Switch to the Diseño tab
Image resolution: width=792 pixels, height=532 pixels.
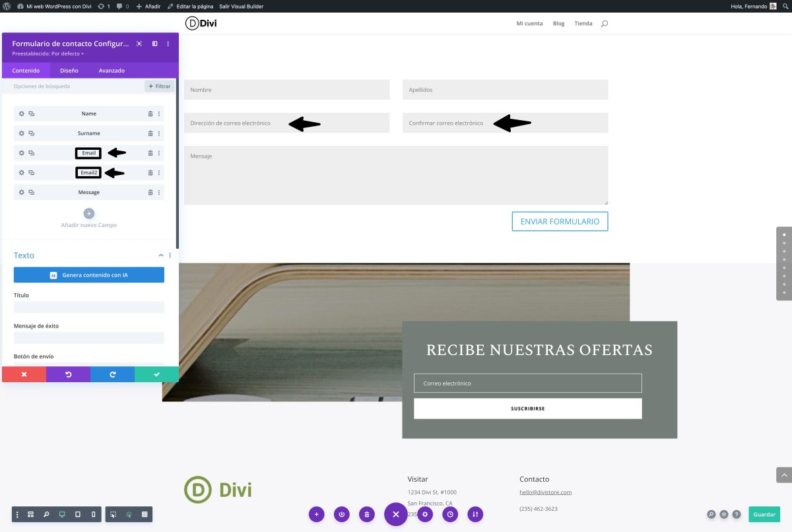tap(68, 70)
